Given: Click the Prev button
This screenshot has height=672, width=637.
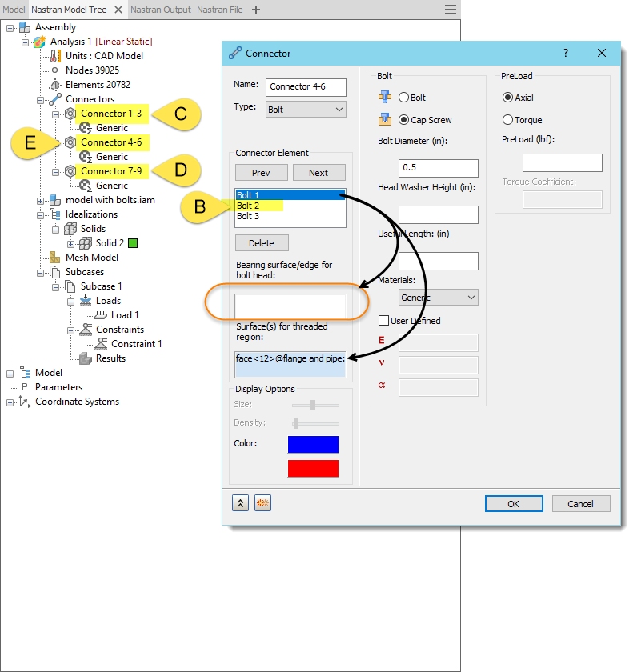Looking at the screenshot, I should (x=262, y=173).
